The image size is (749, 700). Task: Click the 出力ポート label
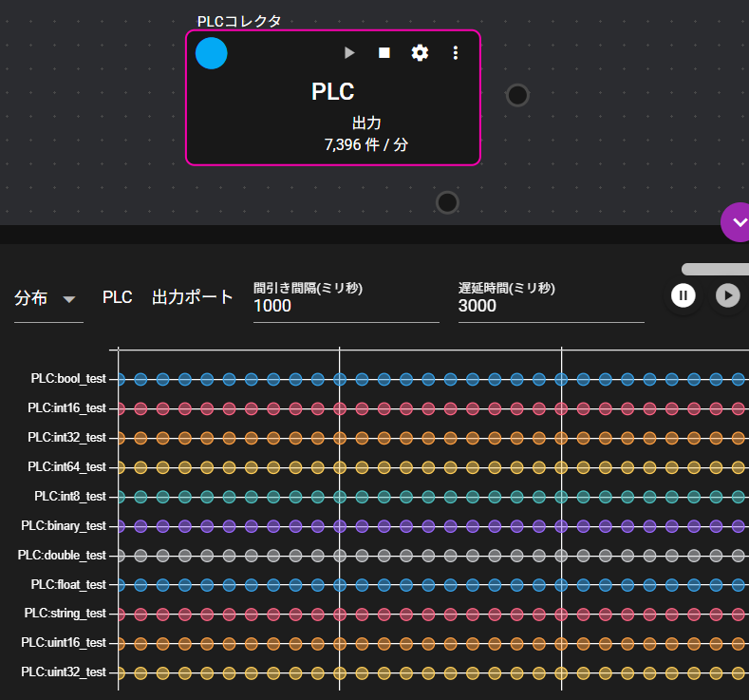(x=193, y=297)
